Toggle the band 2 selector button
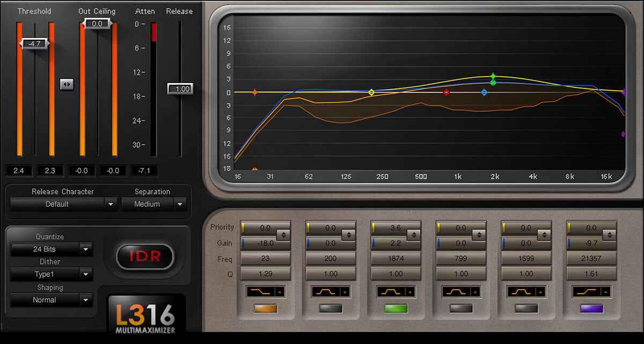Viewport: 644px width, 344px height. coord(331,308)
